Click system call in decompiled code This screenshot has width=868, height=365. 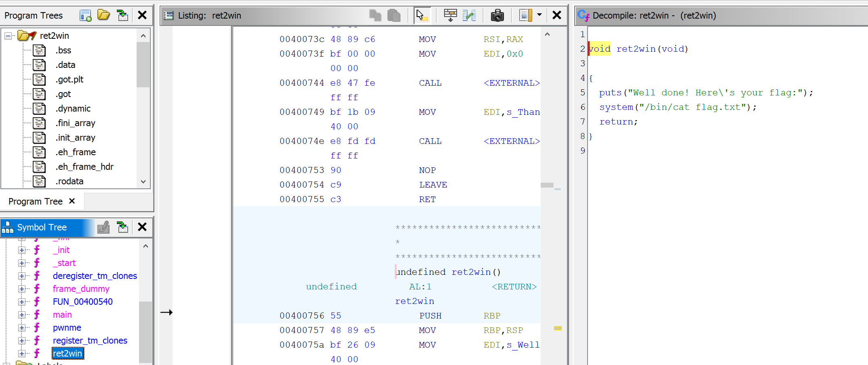click(x=616, y=107)
